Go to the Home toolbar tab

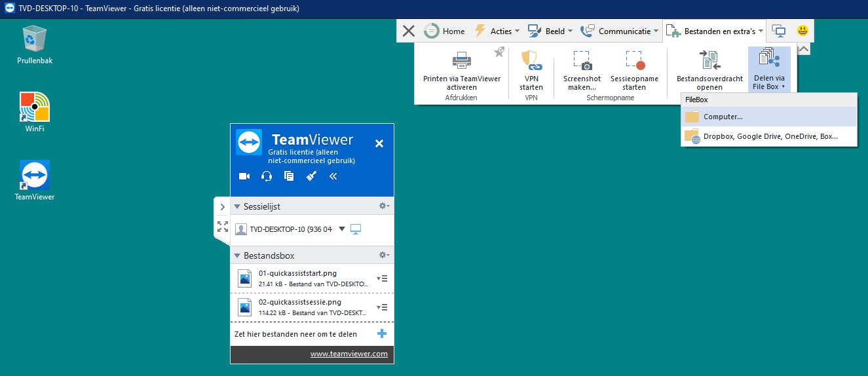click(x=445, y=31)
